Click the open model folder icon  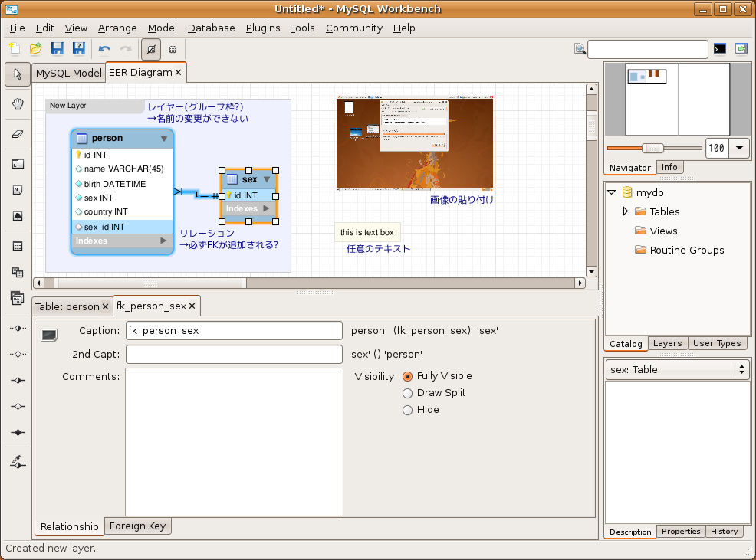[35, 49]
